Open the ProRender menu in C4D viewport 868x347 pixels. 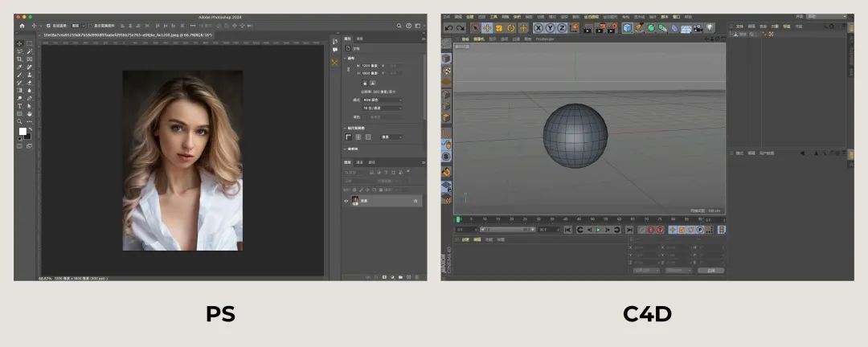pyautogui.click(x=545, y=39)
